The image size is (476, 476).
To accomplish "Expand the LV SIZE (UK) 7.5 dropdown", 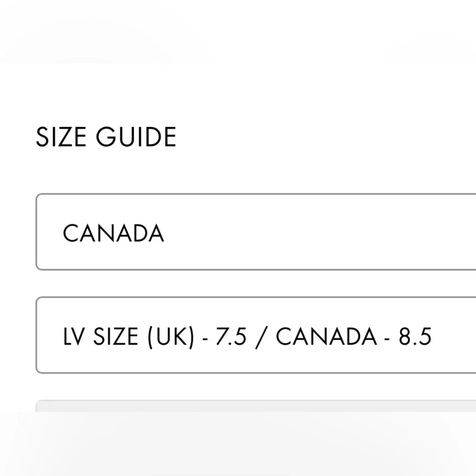I will tap(256, 335).
